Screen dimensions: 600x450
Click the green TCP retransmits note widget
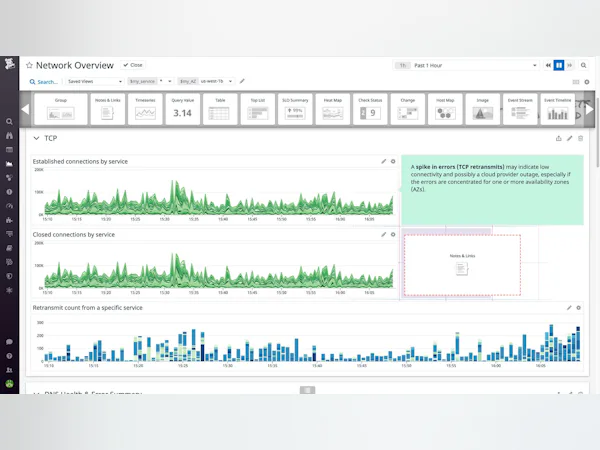492,190
